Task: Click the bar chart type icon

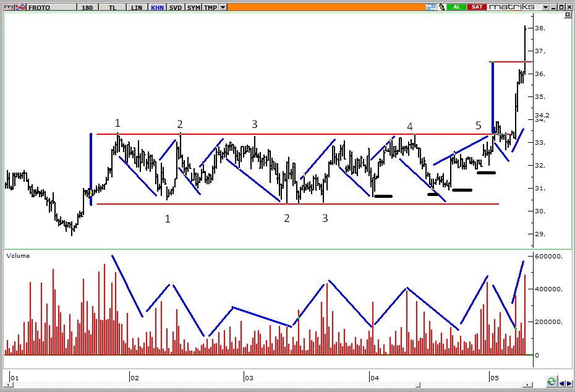Action: pyautogui.click(x=9, y=7)
